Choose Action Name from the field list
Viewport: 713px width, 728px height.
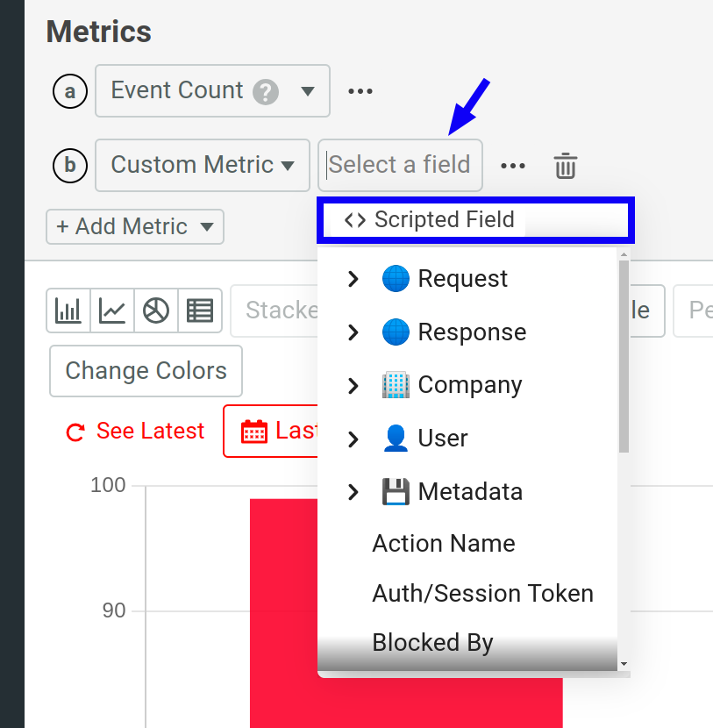pyautogui.click(x=443, y=544)
